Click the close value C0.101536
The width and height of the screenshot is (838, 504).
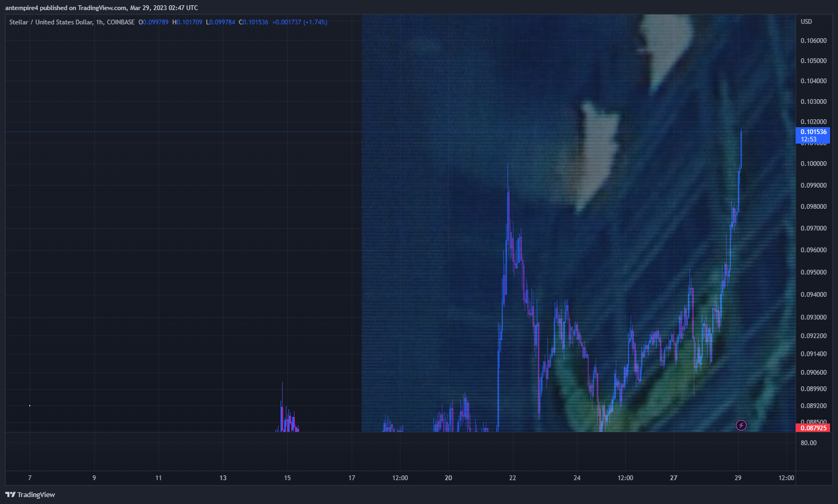(254, 22)
